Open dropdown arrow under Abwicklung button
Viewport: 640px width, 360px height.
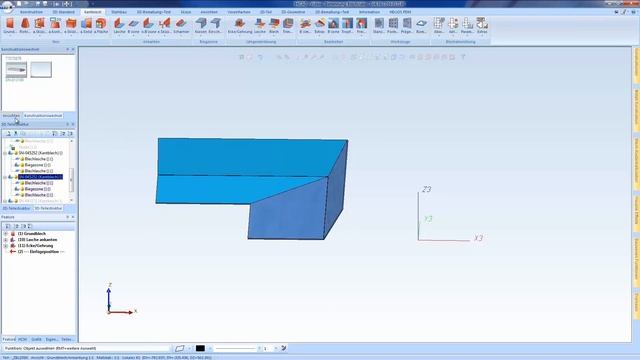(x=439, y=36)
